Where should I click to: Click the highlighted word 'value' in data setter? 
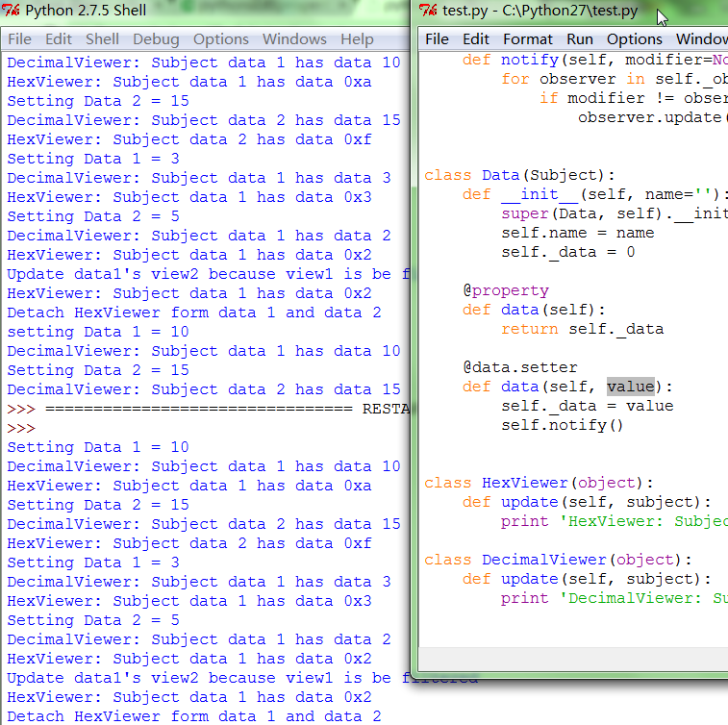[x=631, y=387]
